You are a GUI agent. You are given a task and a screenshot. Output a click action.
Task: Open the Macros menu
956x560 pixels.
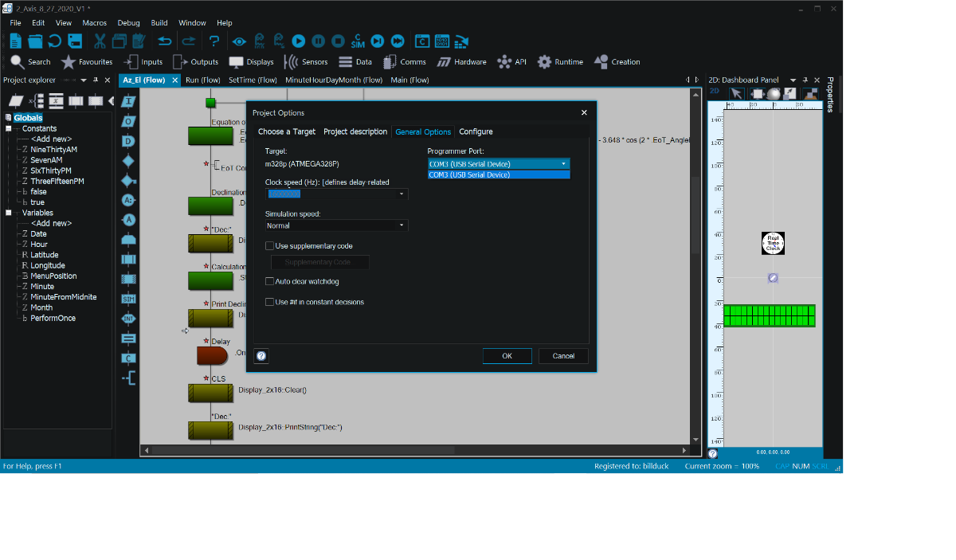tap(94, 23)
